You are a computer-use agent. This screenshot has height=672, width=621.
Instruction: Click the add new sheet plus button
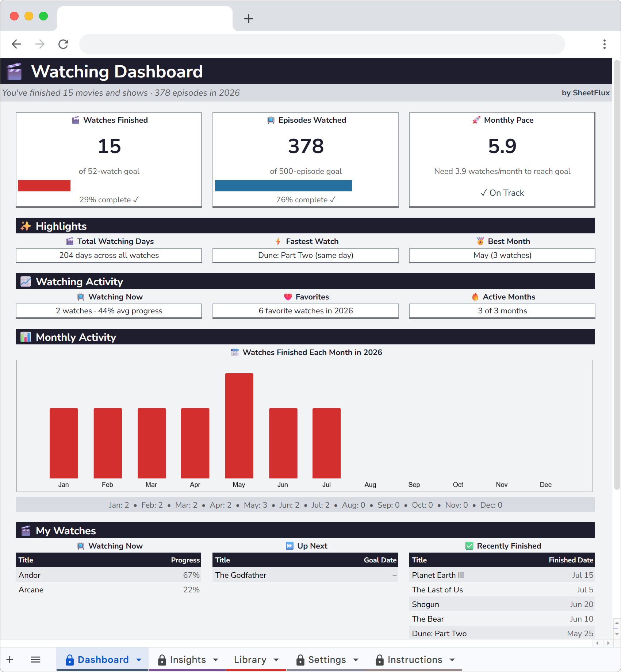10,660
